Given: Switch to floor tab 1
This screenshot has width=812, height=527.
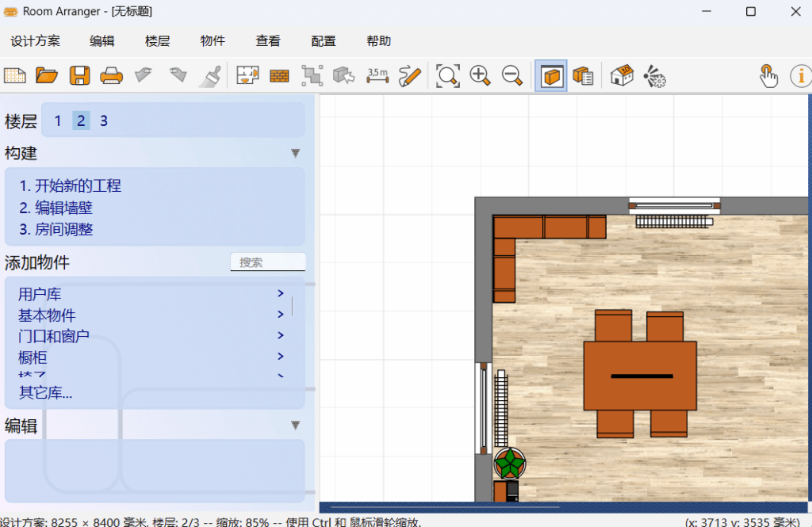Looking at the screenshot, I should (57, 120).
